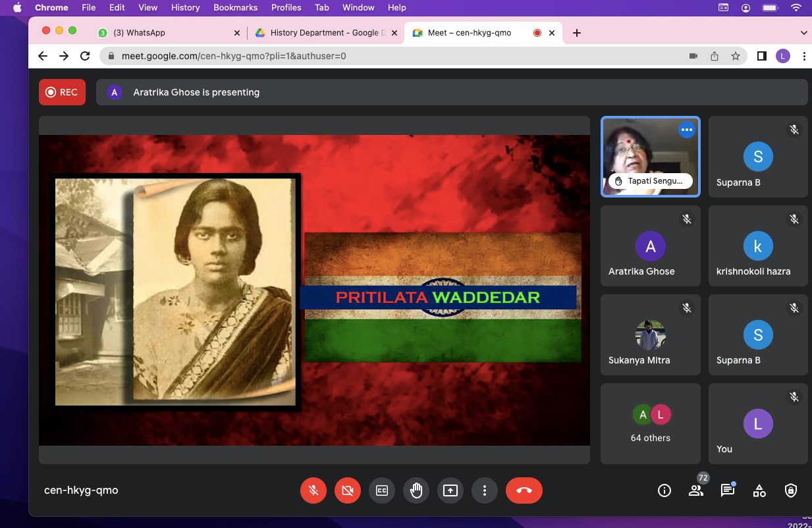Switch to the WhatsApp tab
Image resolution: width=812 pixels, height=528 pixels.
coord(168,33)
